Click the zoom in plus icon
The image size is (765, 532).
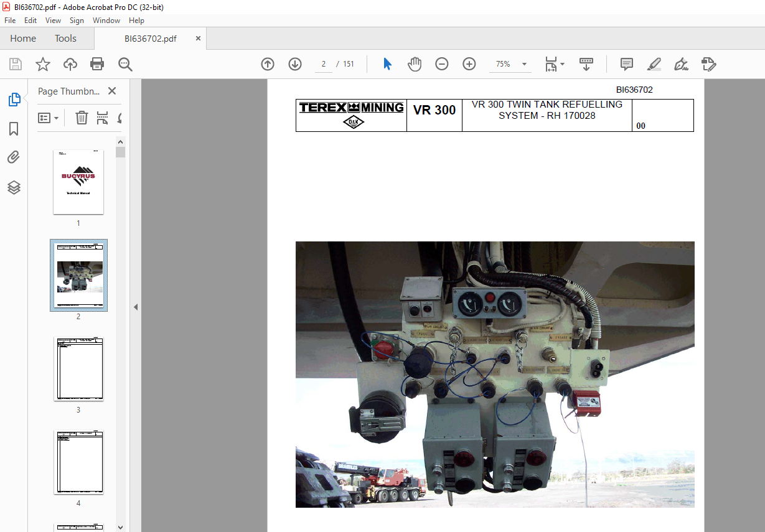(x=469, y=64)
